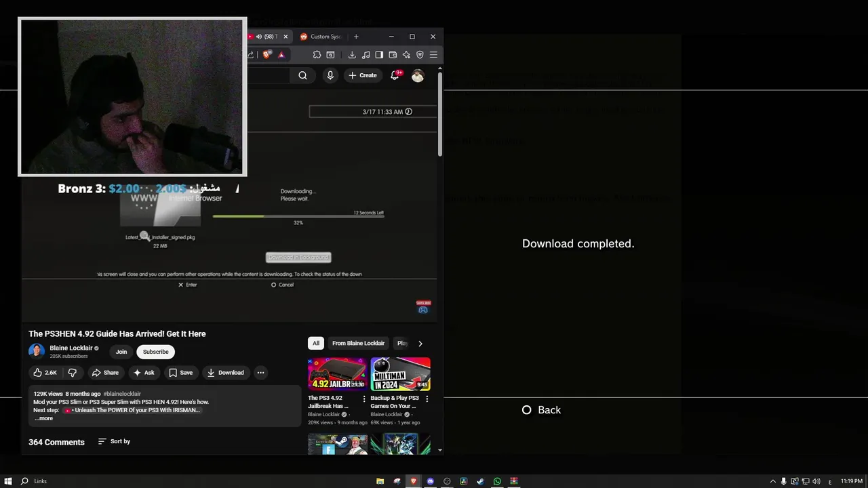Click the 'Share' button under video
The image size is (868, 488).
(105, 372)
